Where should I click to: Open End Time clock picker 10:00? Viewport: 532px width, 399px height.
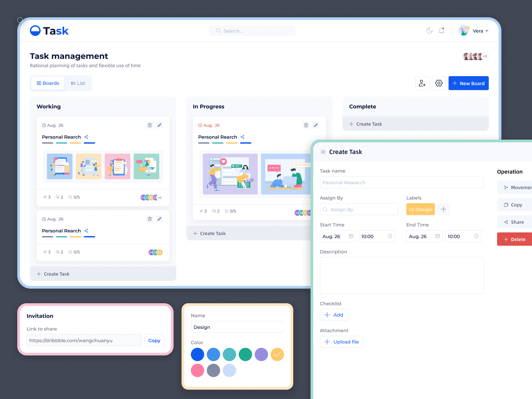(x=463, y=236)
